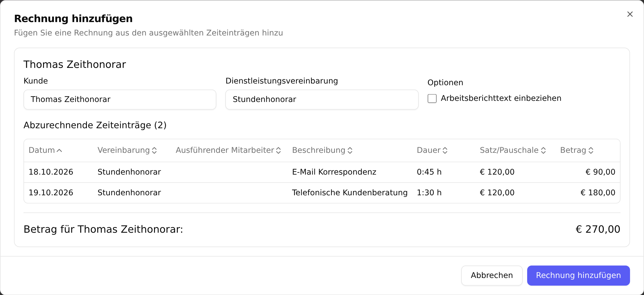Click the E-Mail Korrespondenz description
The height and width of the screenshot is (295, 644).
(x=334, y=172)
